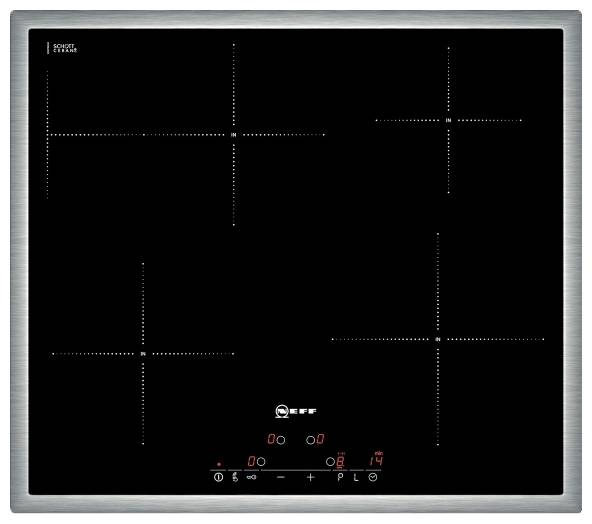This screenshot has width=592, height=524.
Task: Tap the Schott Ceran logo
Action: [x=63, y=48]
